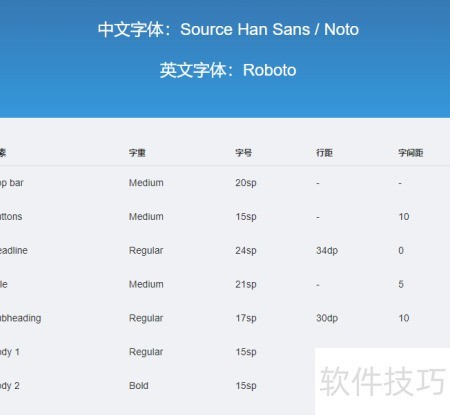Select the Medium weight in the App bar row

(146, 183)
